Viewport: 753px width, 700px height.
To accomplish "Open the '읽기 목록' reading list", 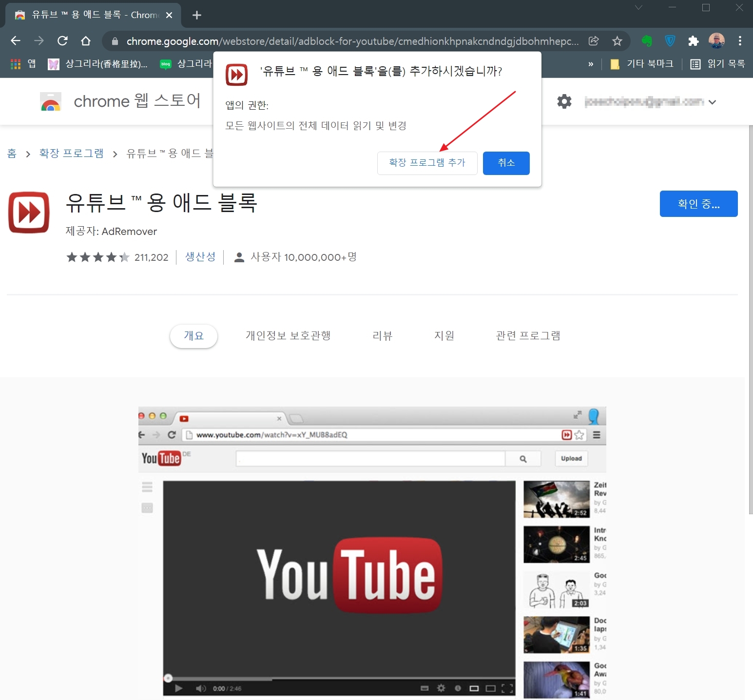I will point(717,64).
